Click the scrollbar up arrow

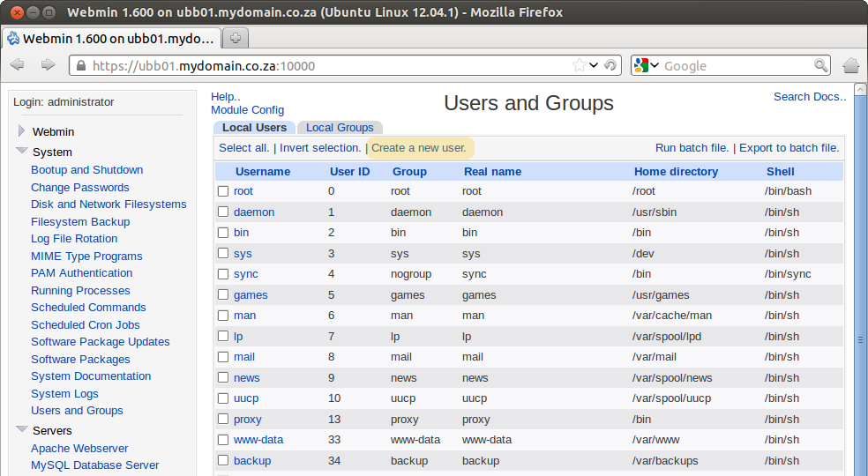[x=860, y=89]
